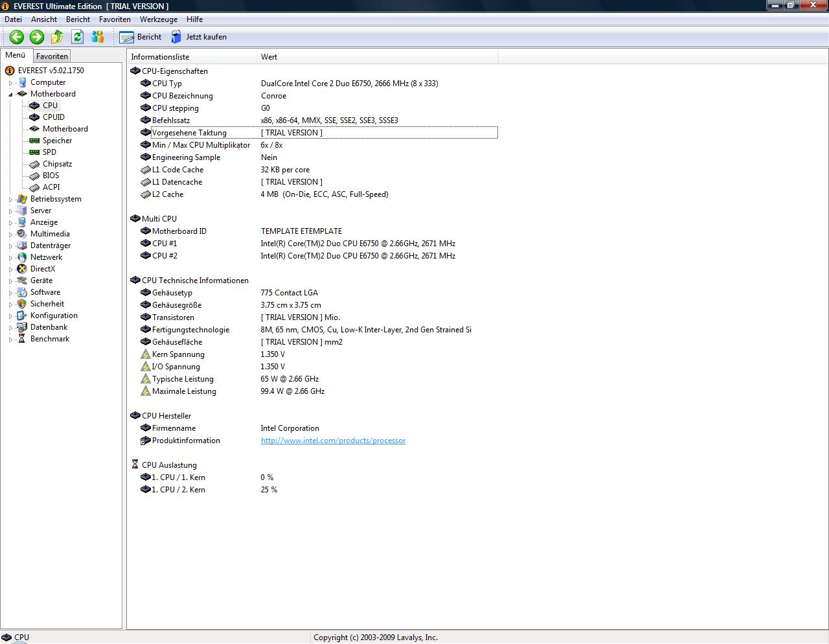Click the Informationsliste column header
The image size is (829, 644).
192,57
